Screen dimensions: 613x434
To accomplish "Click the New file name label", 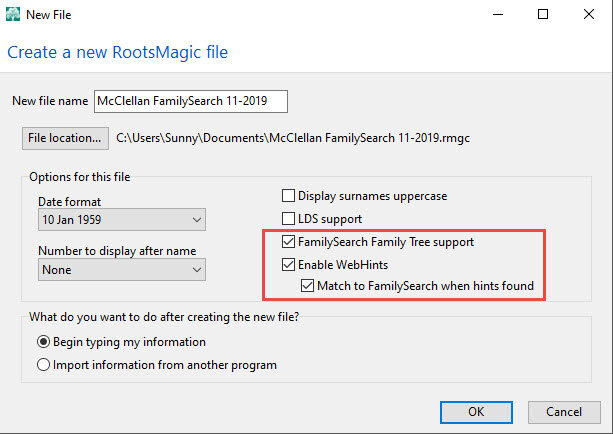I will coord(50,101).
